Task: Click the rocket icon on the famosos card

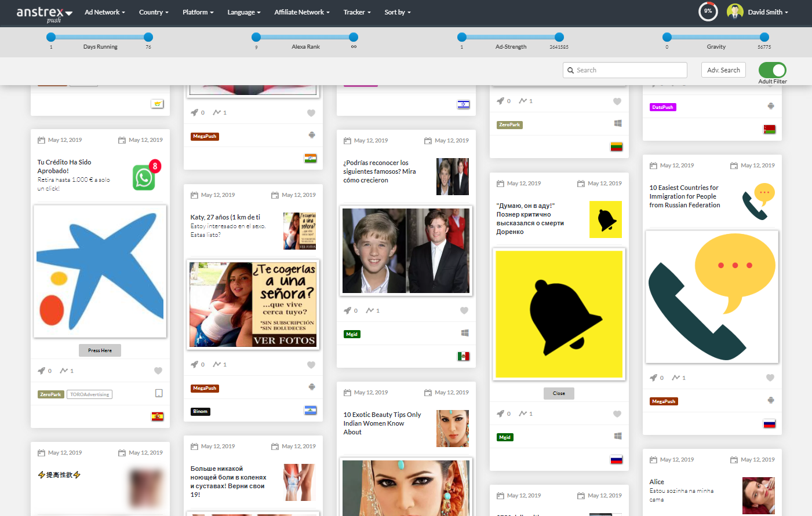Action: coord(347,310)
